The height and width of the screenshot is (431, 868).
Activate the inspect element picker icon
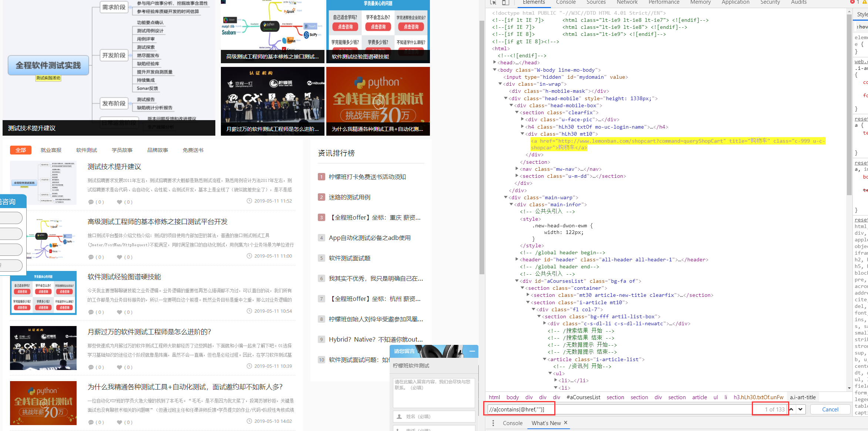coord(493,2)
